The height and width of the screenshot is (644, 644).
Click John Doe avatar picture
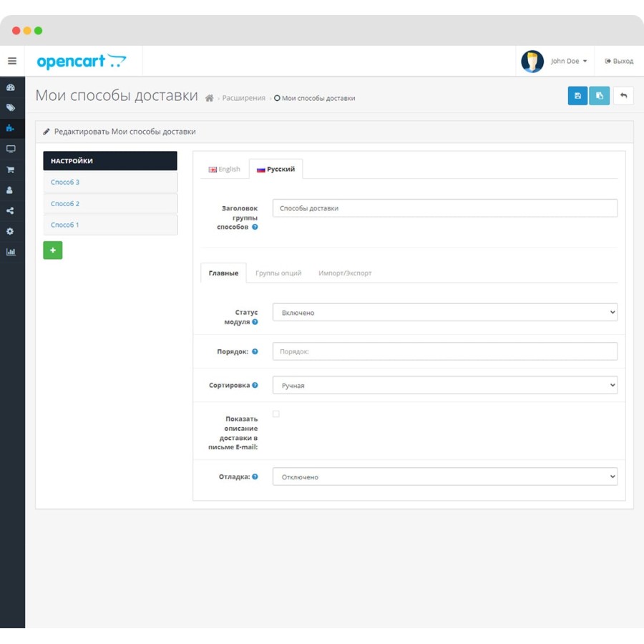(532, 62)
